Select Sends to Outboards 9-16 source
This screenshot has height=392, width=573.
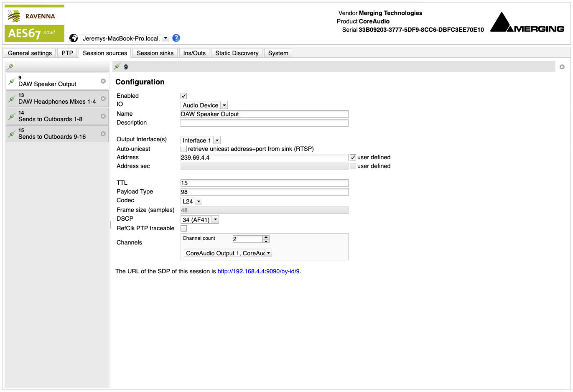pyautogui.click(x=52, y=134)
